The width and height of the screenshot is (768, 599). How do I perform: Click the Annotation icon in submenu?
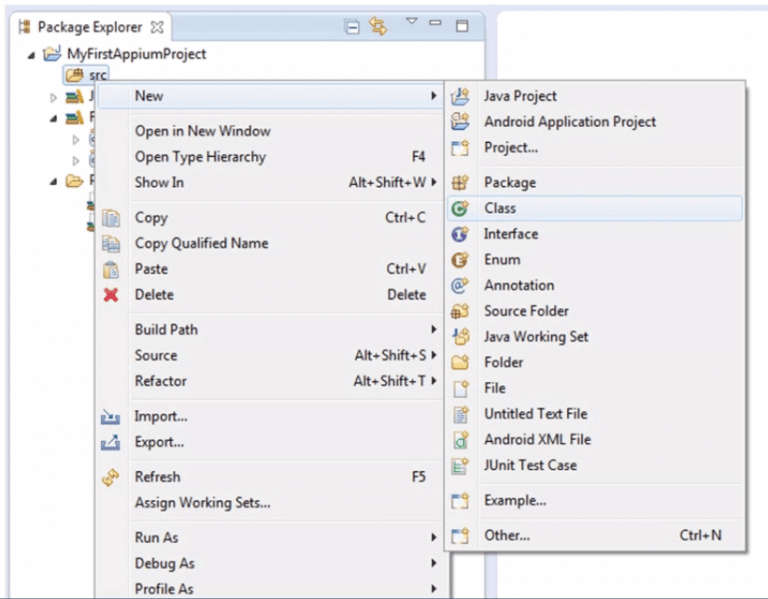tap(460, 285)
